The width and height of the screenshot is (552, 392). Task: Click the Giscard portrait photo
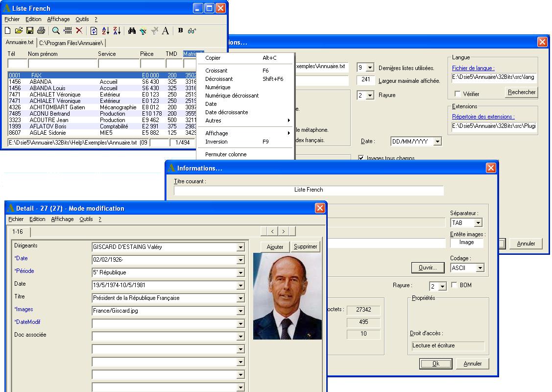click(x=287, y=296)
